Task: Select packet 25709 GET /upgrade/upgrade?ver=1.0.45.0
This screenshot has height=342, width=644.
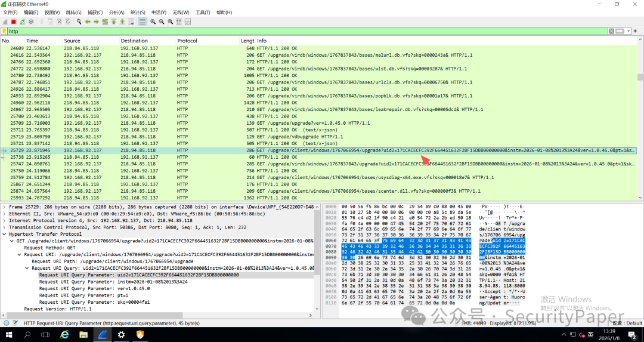Action: (318, 123)
